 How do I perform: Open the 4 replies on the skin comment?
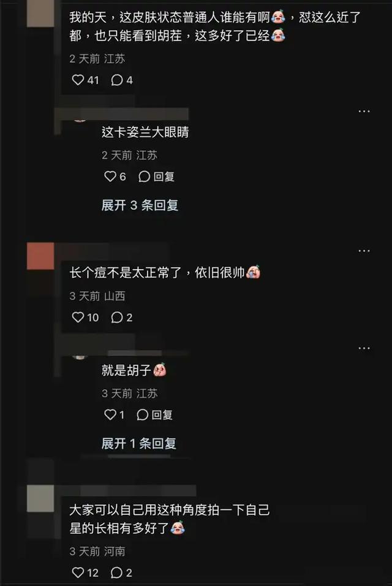[122, 80]
